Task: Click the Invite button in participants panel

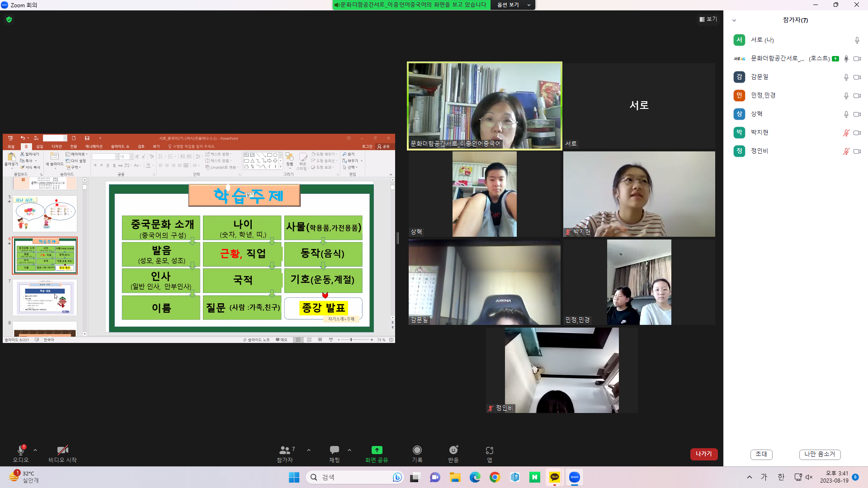Action: click(761, 454)
